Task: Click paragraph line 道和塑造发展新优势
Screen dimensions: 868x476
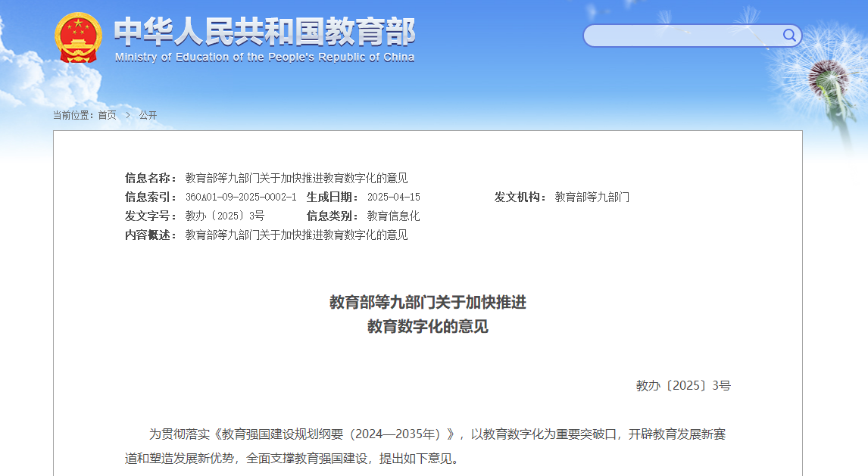Action: tap(292, 459)
